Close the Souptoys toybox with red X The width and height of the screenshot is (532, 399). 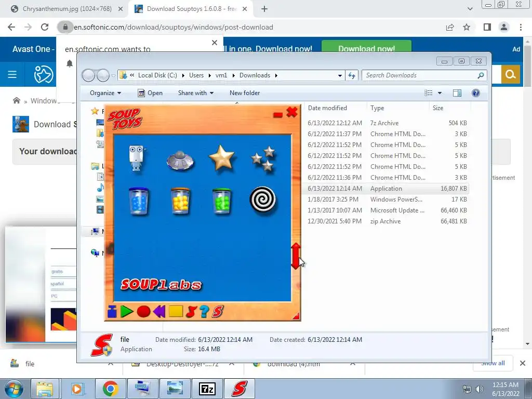292,112
